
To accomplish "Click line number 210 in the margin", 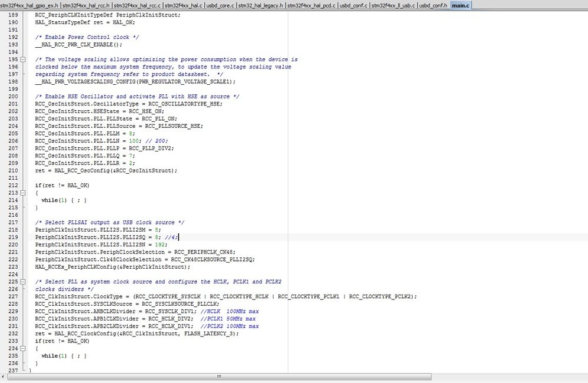I will (x=13, y=170).
